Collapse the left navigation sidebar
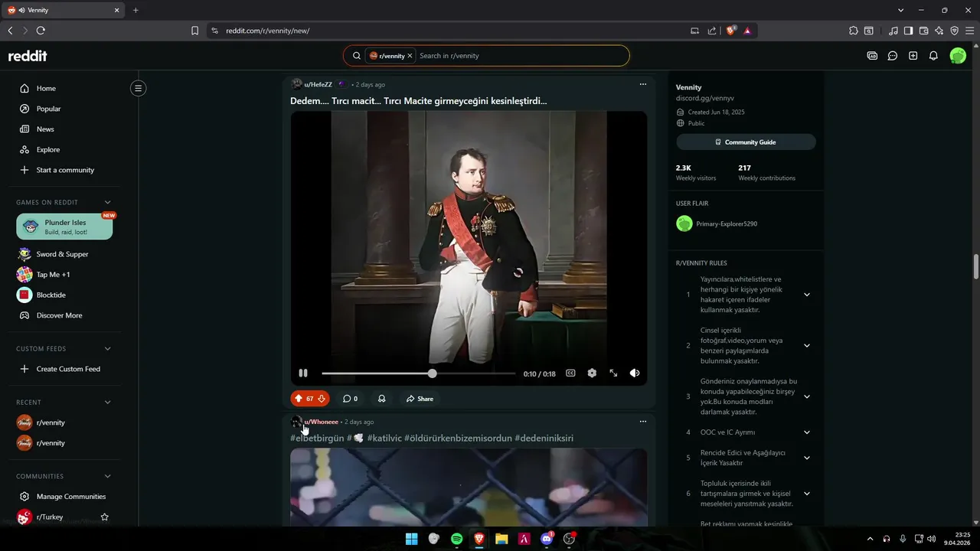Image resolution: width=980 pixels, height=551 pixels. [x=138, y=88]
